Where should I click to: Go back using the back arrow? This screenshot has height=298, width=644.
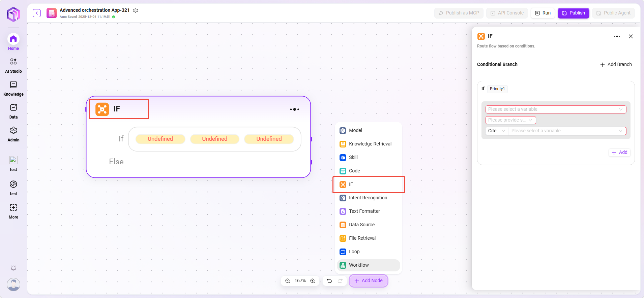coord(37,13)
